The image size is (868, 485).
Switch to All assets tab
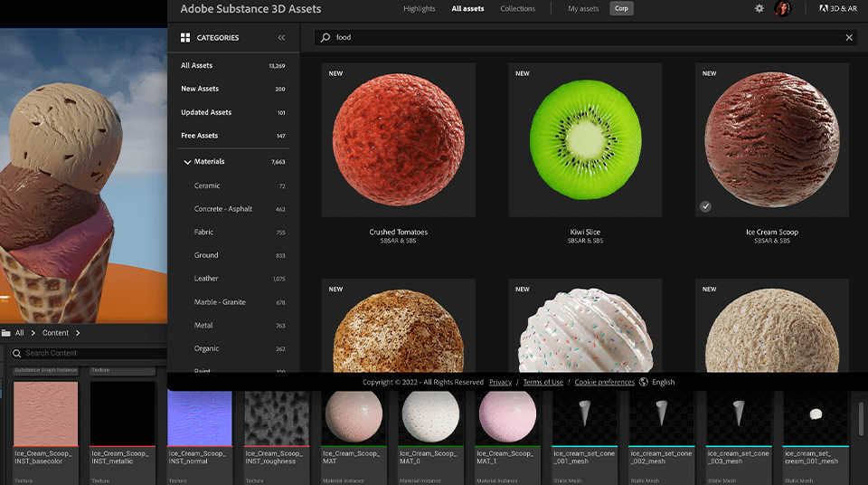click(x=467, y=8)
